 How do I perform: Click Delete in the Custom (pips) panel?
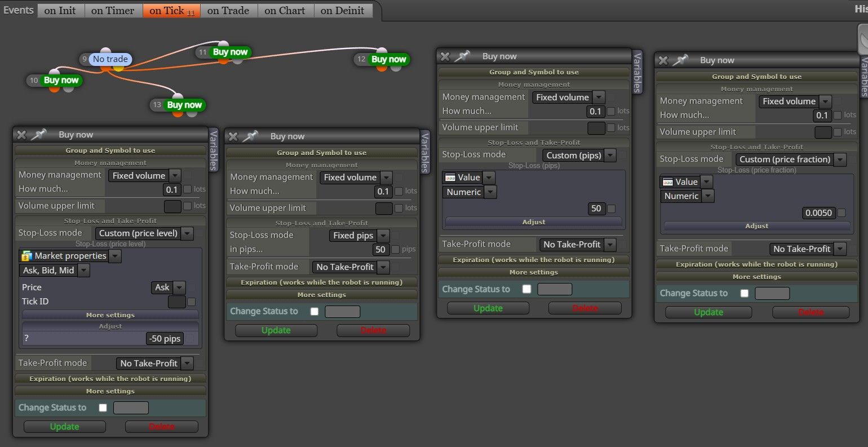[x=585, y=308]
